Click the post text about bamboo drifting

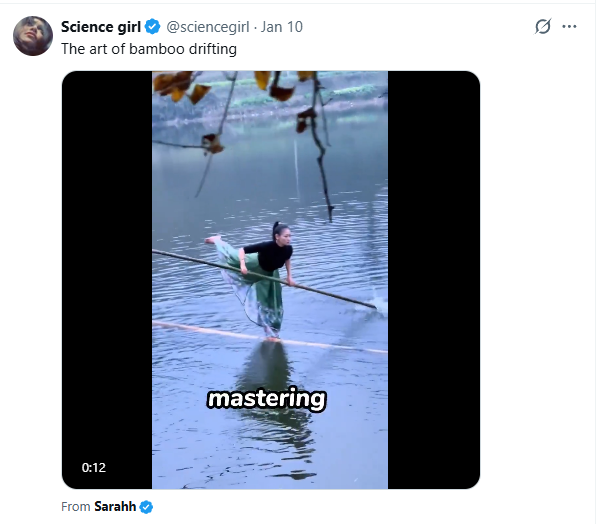[x=149, y=49]
